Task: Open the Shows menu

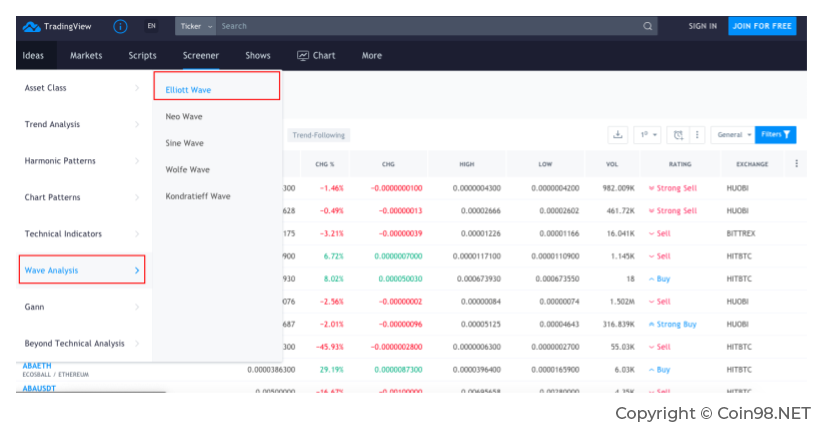Action: pos(258,56)
